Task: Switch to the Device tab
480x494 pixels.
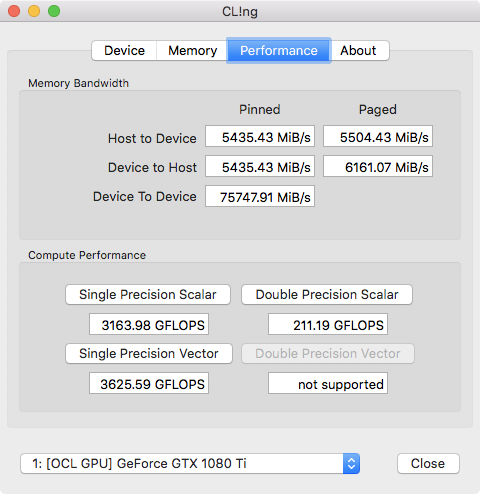Action: pyautogui.click(x=124, y=51)
